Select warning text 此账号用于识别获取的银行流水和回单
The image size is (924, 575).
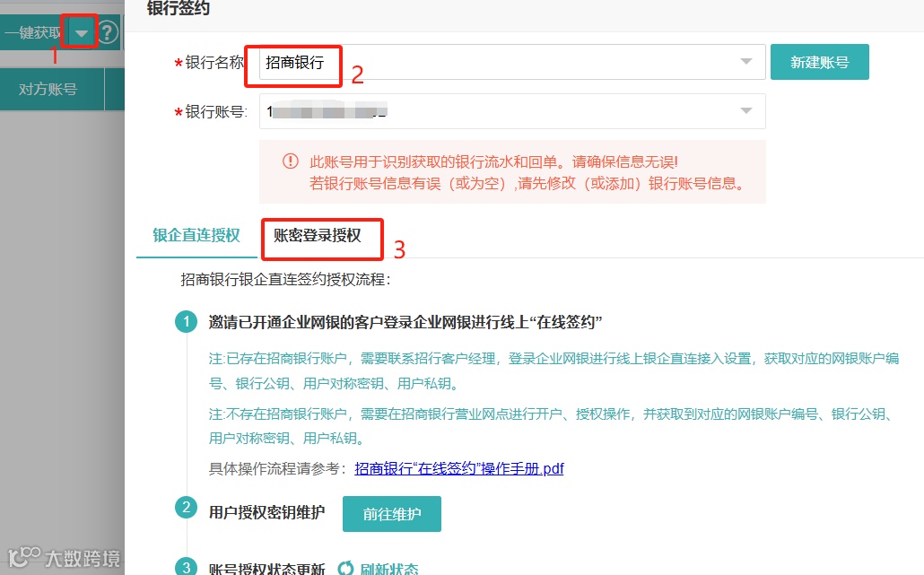pos(493,162)
